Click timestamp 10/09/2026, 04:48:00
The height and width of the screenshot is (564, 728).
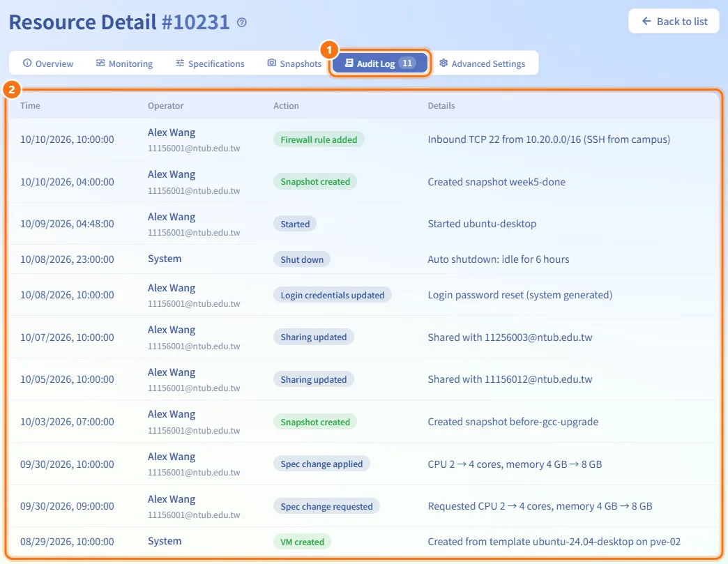pyautogui.click(x=67, y=224)
